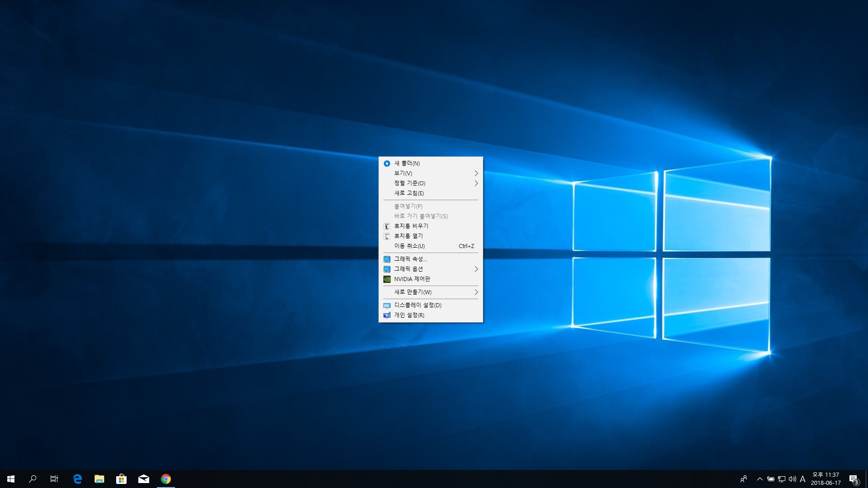Toggle the IME input mode A indicator
This screenshot has height=488, width=868.
[x=803, y=479]
